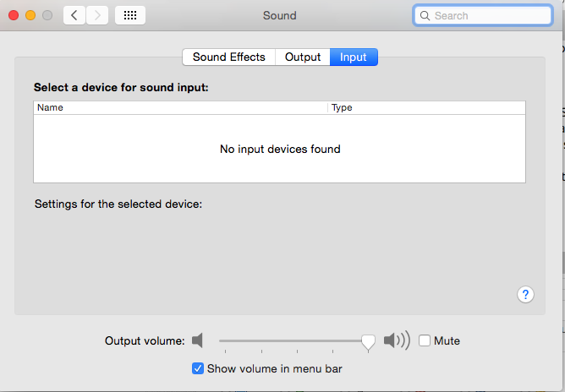The height and width of the screenshot is (392, 565).
Task: Click the Sound window title text
Action: point(280,15)
